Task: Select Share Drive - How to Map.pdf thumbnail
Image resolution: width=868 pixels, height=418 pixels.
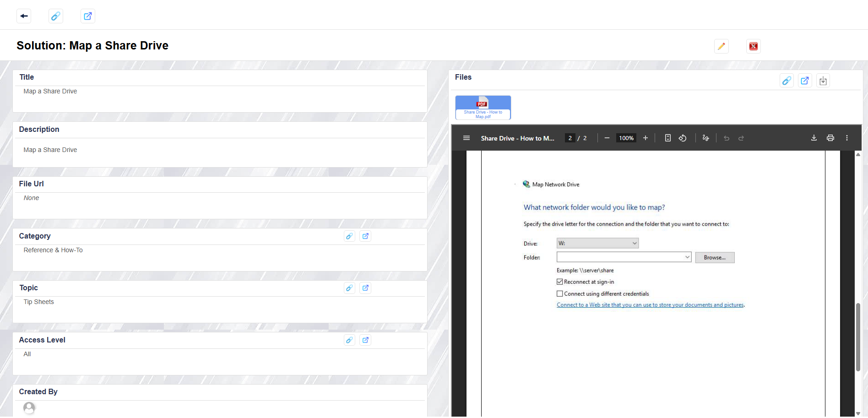Action: tap(483, 108)
